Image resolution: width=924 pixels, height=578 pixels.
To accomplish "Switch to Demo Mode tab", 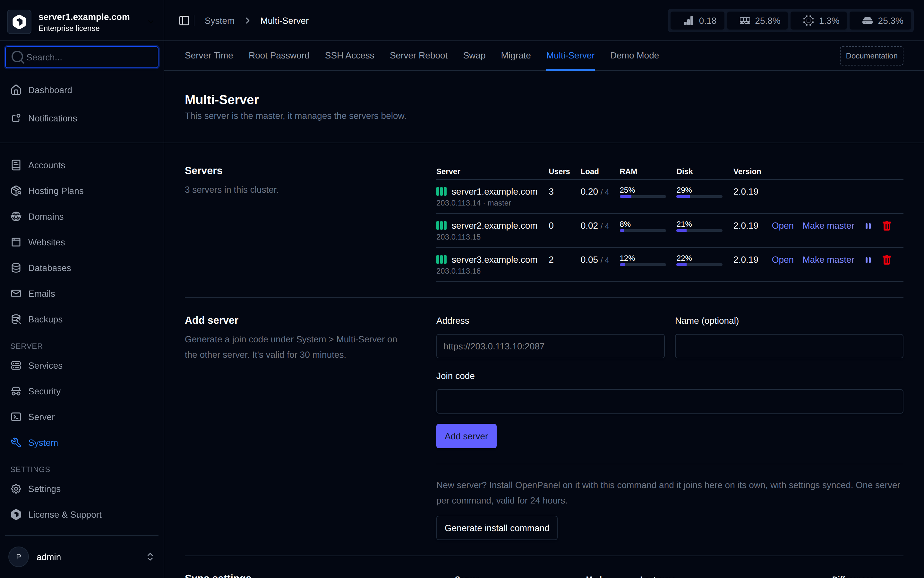I will click(x=635, y=56).
